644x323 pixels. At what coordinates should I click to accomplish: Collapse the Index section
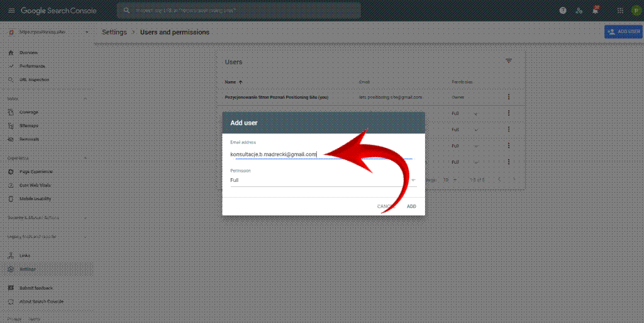(x=85, y=99)
